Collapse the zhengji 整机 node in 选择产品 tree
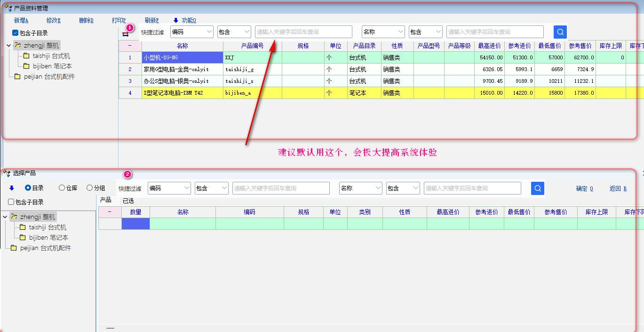 tap(5, 217)
